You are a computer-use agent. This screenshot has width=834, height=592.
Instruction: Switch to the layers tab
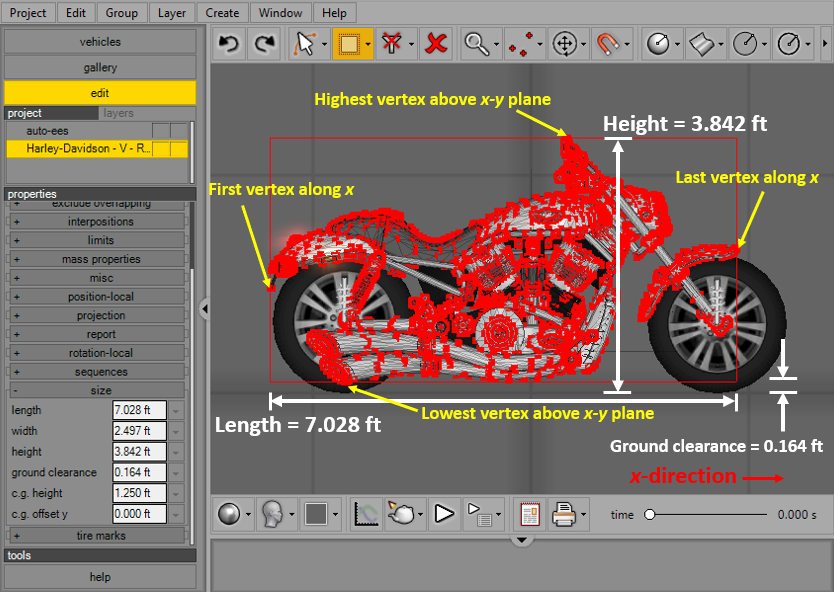pos(119,113)
